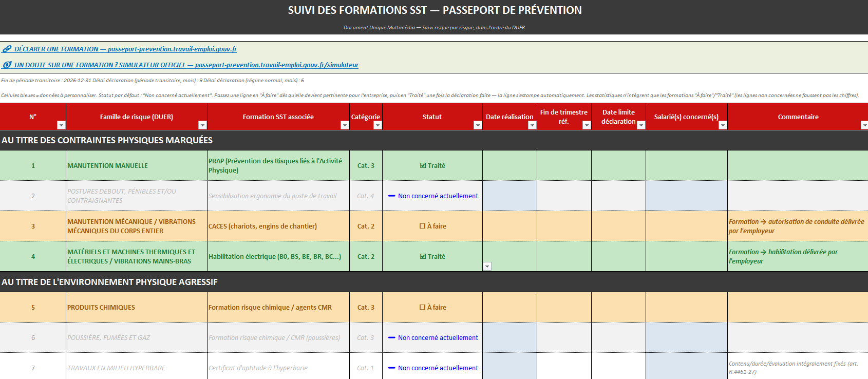The image size is (868, 379).
Task: Open the Formation SST associée filter arrow
Action: [345, 125]
